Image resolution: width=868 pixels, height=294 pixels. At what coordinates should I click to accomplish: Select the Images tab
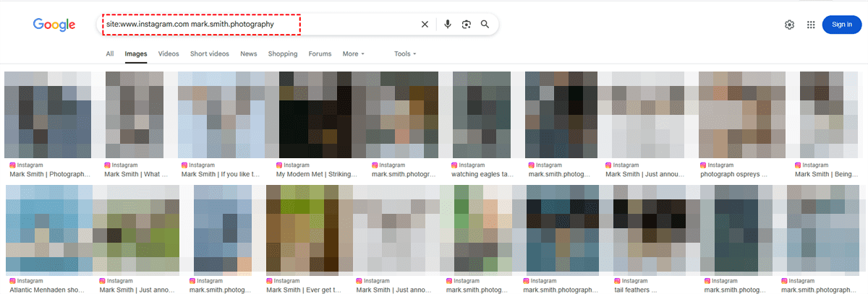coord(136,53)
